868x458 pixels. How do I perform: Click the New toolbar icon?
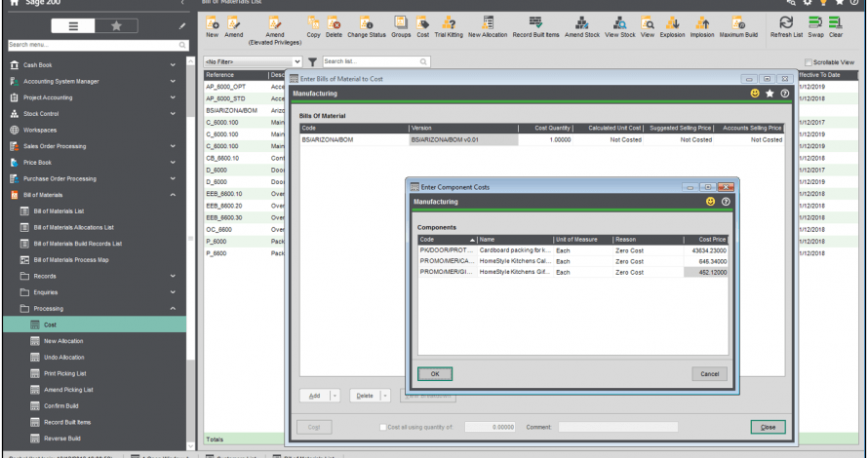(212, 27)
